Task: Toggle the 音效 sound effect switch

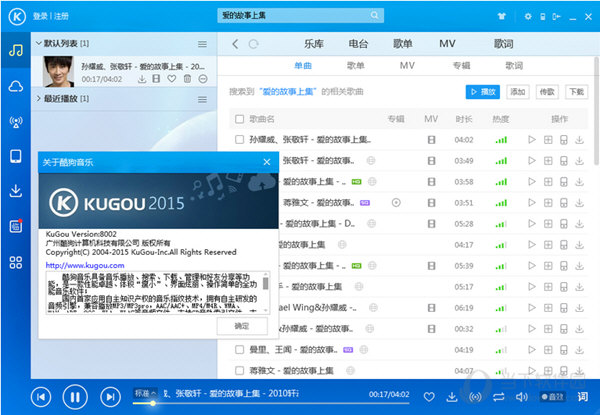Action: pyautogui.click(x=553, y=397)
